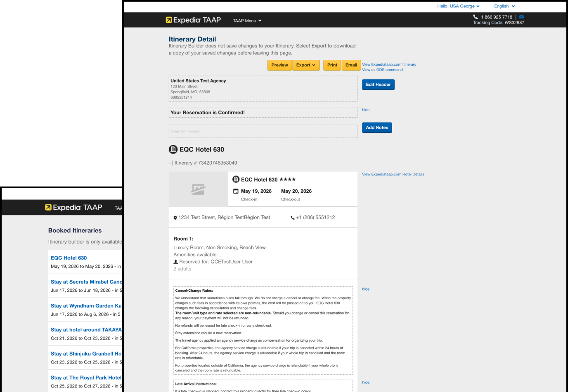This screenshot has height=392, width=568.
Task: Click the Expedia TAAP logo in main window
Action: (193, 20)
